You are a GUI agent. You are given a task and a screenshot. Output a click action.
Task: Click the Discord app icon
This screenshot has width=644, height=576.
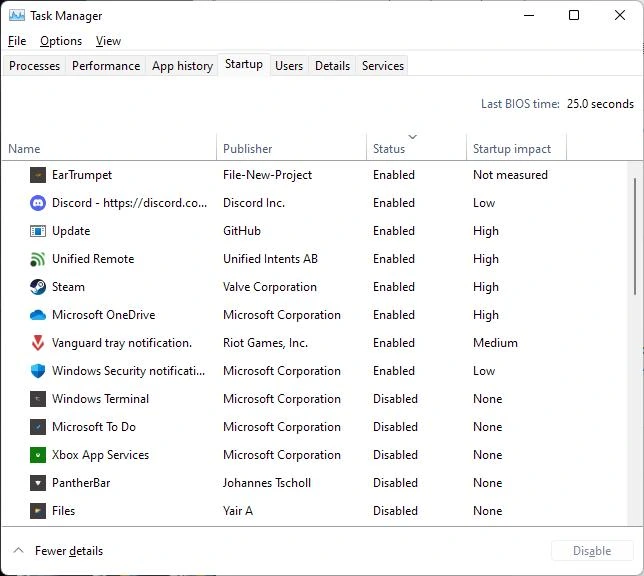[x=38, y=203]
